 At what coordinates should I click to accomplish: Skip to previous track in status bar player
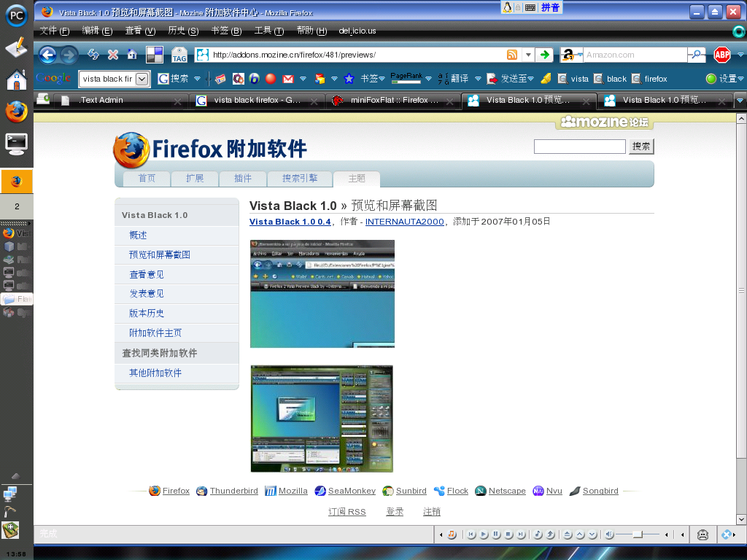tap(471, 534)
